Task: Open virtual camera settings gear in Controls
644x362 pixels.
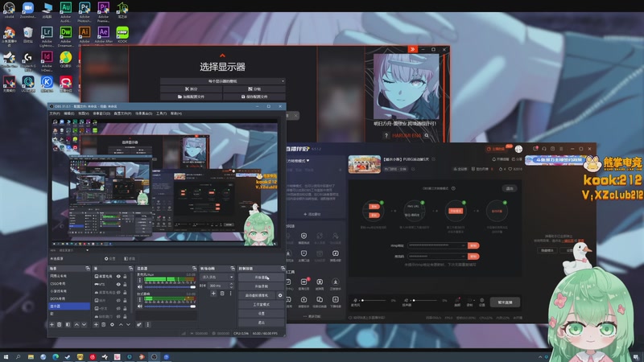Action: point(280,295)
